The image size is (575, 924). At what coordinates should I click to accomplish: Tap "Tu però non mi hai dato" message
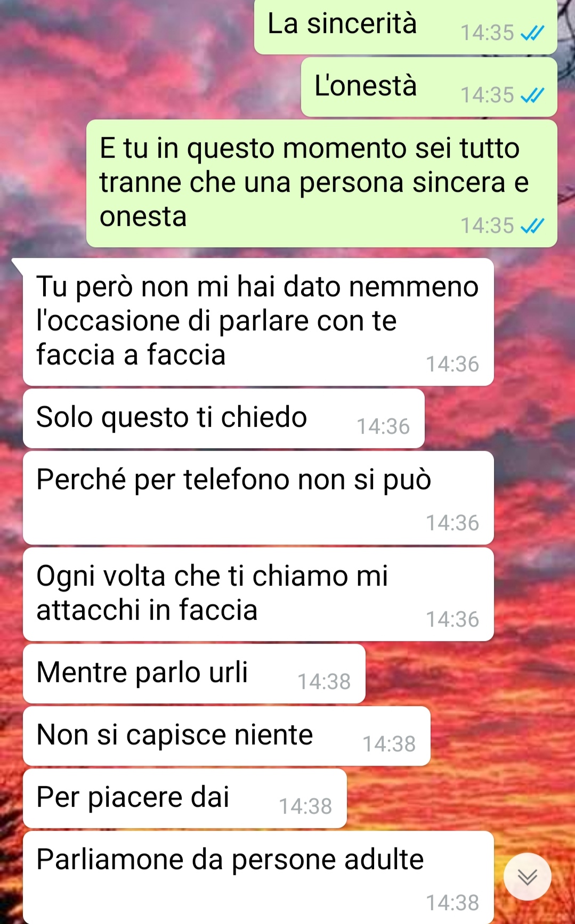[258, 322]
